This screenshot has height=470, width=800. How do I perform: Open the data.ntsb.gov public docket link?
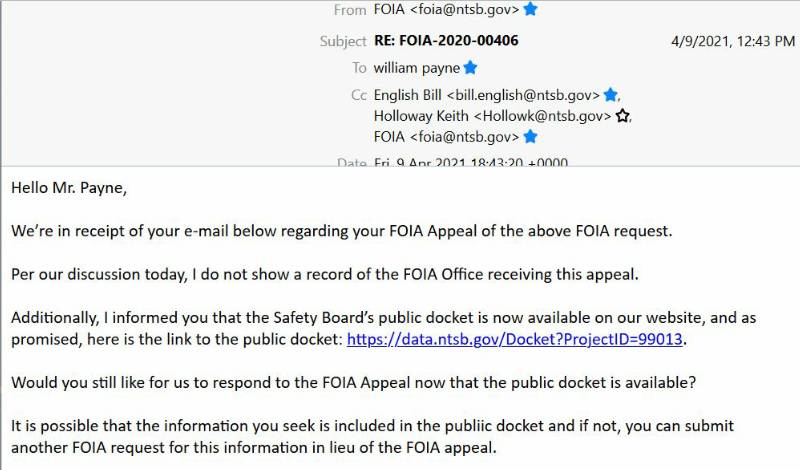click(514, 339)
